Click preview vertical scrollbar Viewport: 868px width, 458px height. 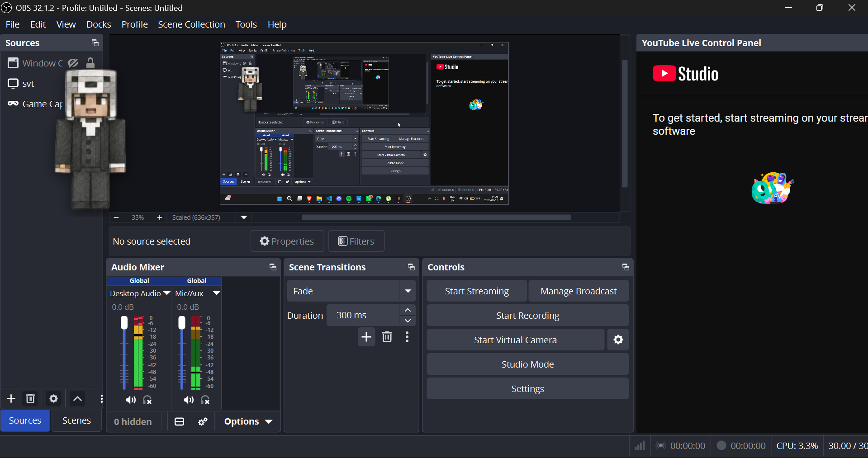click(625, 123)
